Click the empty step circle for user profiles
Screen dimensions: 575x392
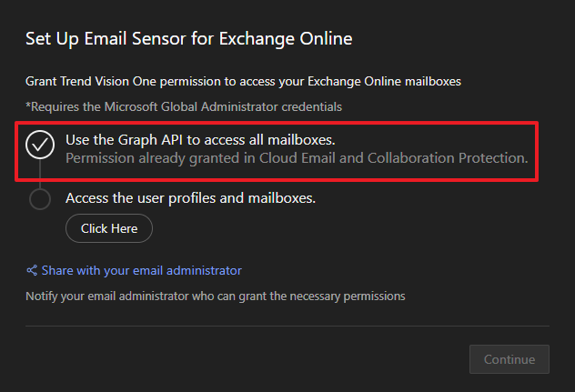click(x=40, y=198)
